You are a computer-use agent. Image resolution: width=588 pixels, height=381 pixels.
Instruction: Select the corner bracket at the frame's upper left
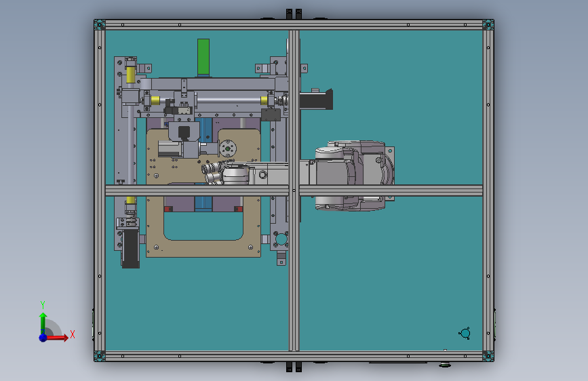point(100,25)
